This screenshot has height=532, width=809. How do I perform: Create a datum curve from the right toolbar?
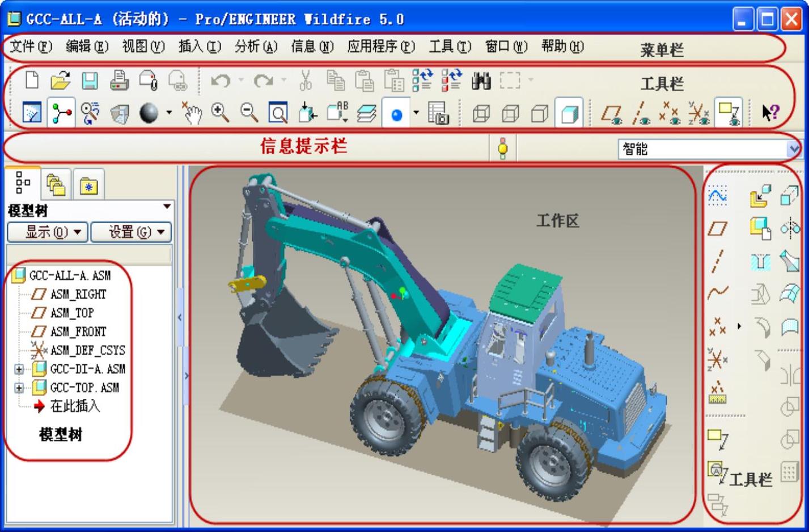pos(718,292)
